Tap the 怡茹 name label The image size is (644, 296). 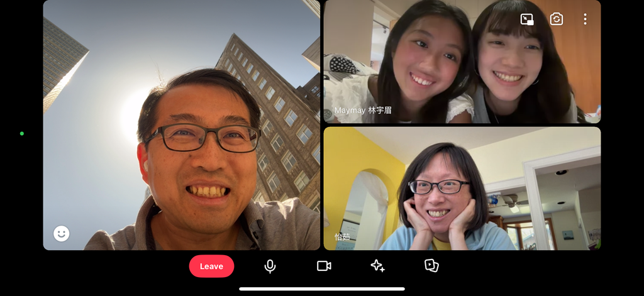coord(342,237)
